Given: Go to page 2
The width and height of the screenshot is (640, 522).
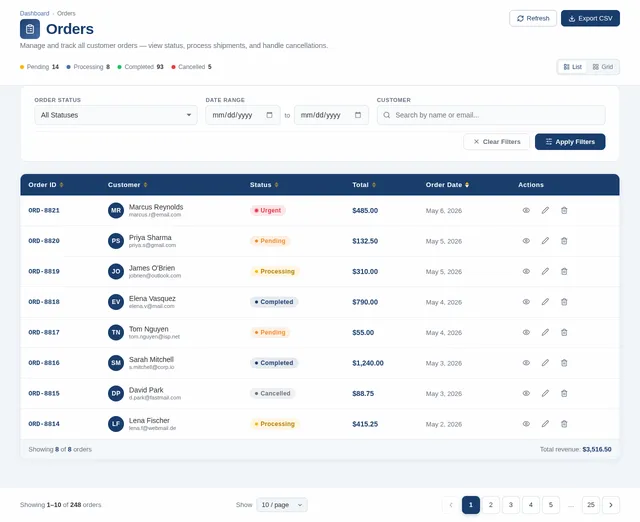Looking at the screenshot, I should click(x=491, y=505).
